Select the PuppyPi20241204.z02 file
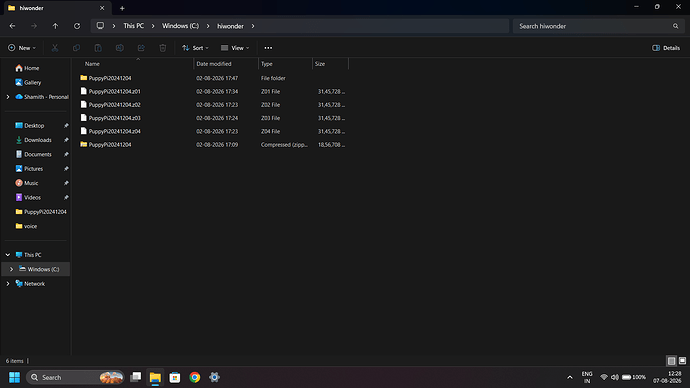690x388 pixels. (x=213, y=105)
